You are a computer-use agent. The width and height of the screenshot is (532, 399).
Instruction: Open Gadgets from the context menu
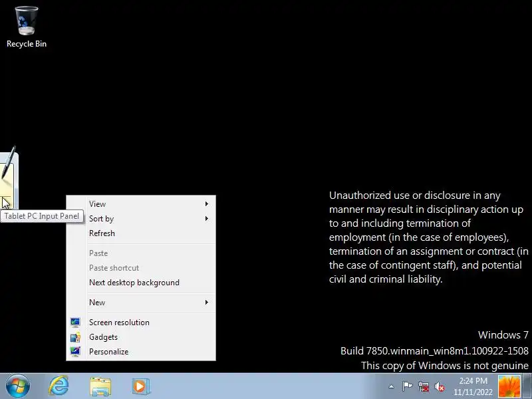coord(141,337)
